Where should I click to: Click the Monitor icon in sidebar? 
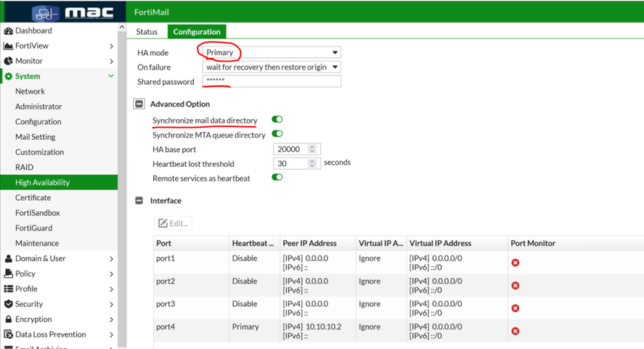[9, 61]
